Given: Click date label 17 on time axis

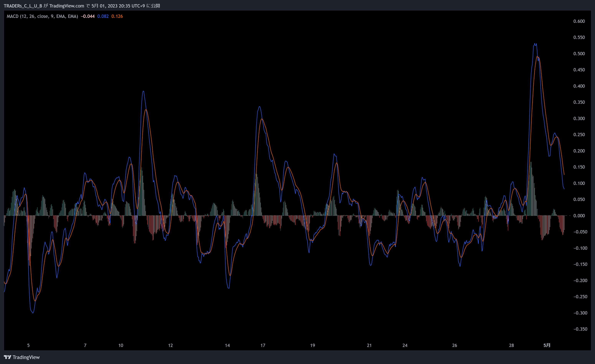Looking at the screenshot, I should click(263, 345).
